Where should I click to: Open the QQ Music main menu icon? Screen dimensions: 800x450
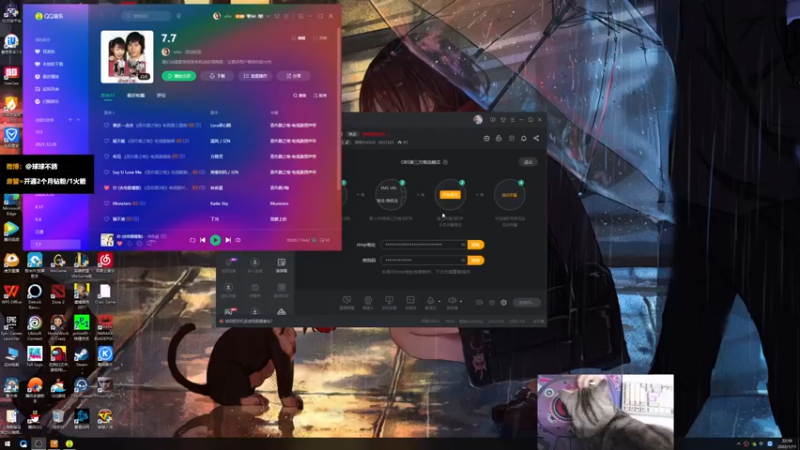[287, 16]
